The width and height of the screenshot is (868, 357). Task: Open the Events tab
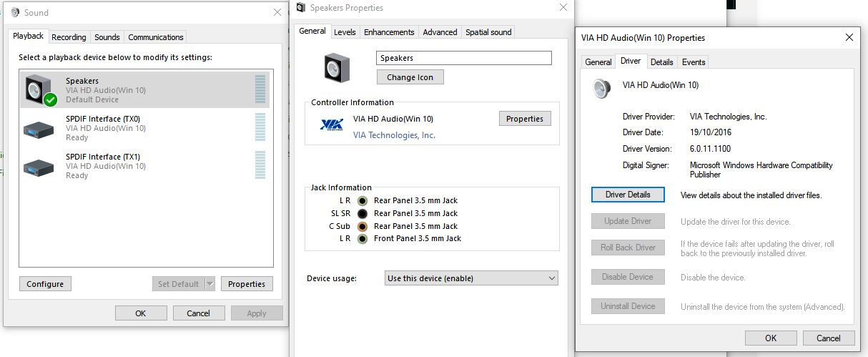coord(694,62)
